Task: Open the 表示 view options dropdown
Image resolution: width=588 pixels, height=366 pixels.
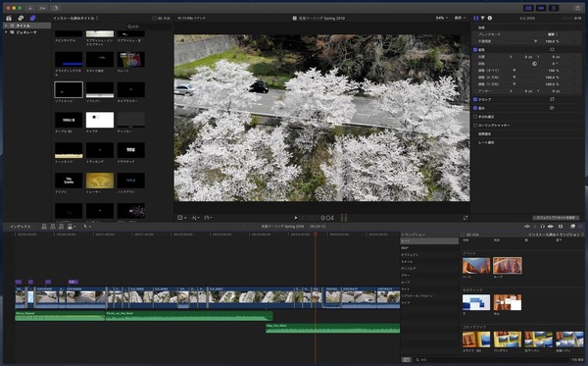Action: (x=461, y=18)
